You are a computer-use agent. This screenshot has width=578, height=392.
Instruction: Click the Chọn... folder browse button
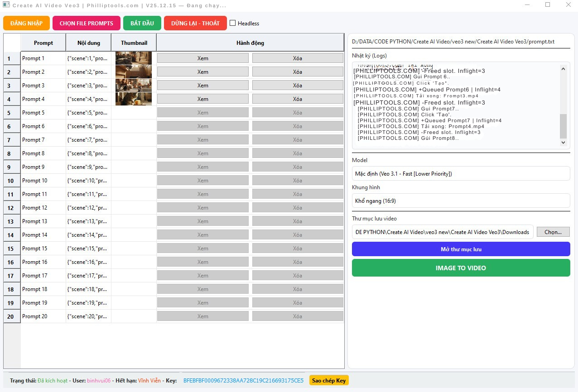click(553, 232)
